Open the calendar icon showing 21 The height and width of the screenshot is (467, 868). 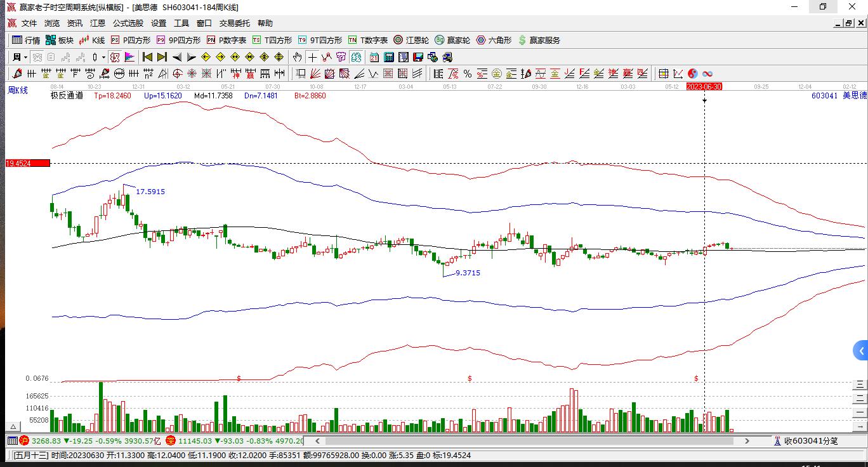[374, 57]
